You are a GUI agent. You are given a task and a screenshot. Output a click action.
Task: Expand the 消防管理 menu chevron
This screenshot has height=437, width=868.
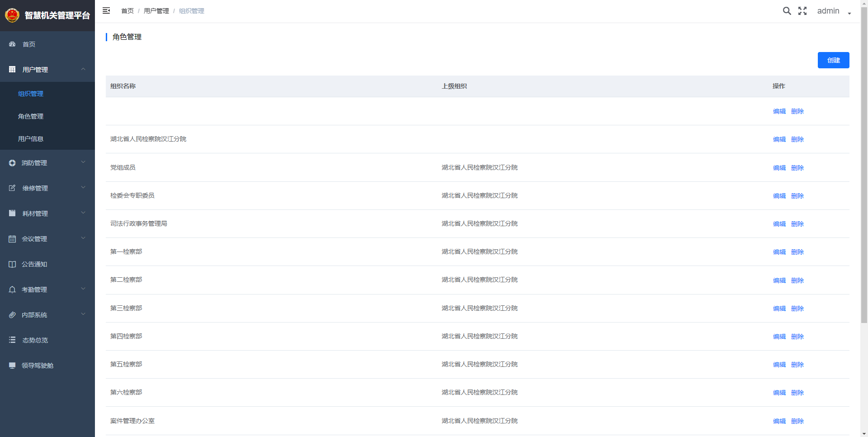pyautogui.click(x=83, y=162)
